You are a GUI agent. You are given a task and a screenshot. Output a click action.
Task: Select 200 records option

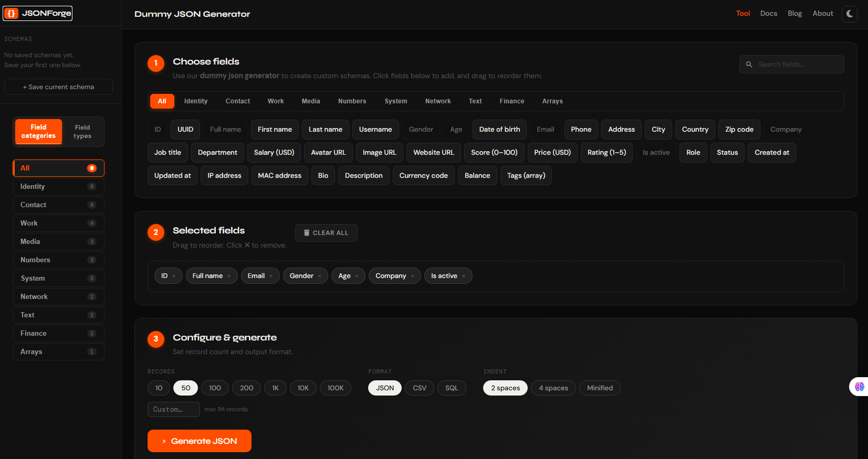pos(246,388)
